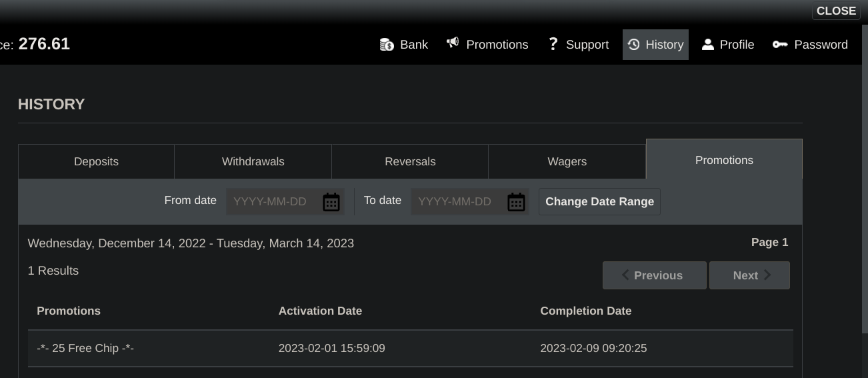Focus the From date input field

coord(272,202)
